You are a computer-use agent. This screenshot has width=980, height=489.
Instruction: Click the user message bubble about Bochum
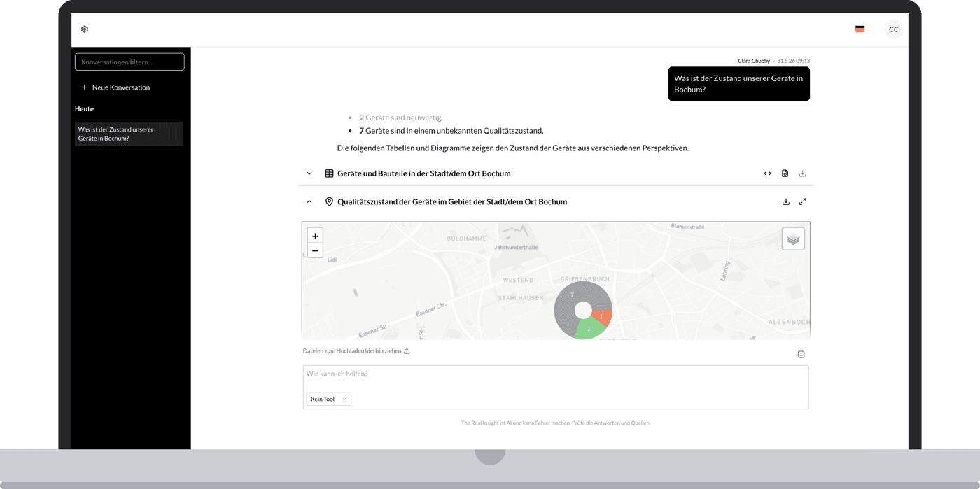(x=738, y=84)
